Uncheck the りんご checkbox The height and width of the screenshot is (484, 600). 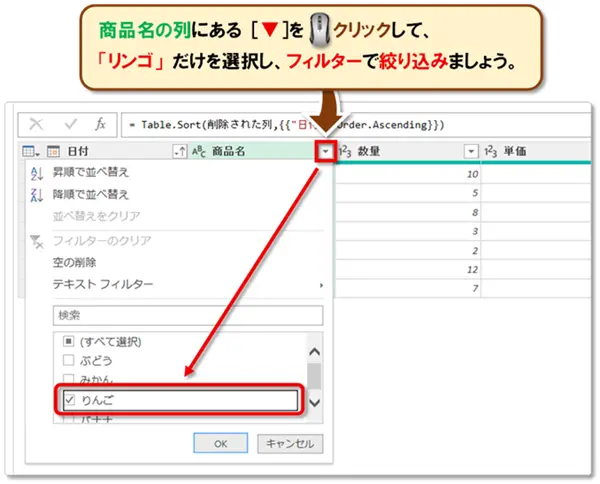coord(69,400)
